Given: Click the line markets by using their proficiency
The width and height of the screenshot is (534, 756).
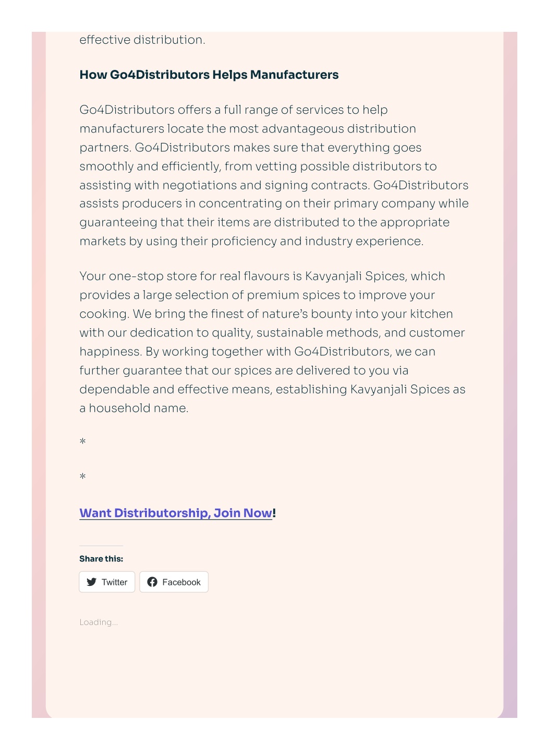Looking at the screenshot, I should click(251, 241).
